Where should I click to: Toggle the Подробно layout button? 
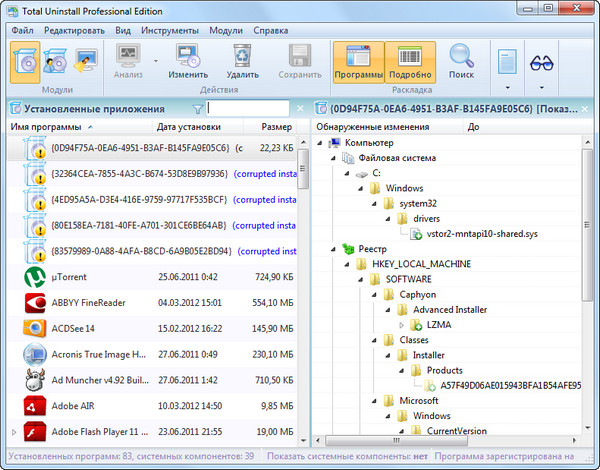(x=409, y=61)
